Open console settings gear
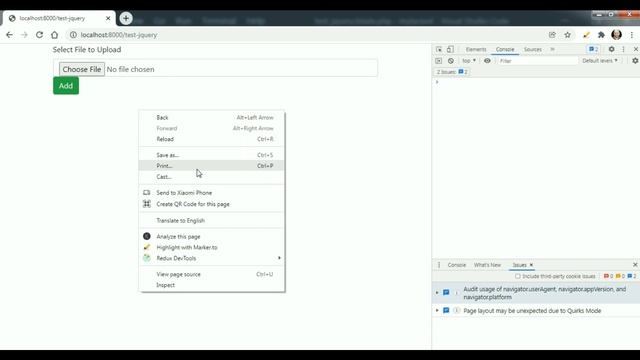The width and height of the screenshot is (640, 360). (635, 61)
